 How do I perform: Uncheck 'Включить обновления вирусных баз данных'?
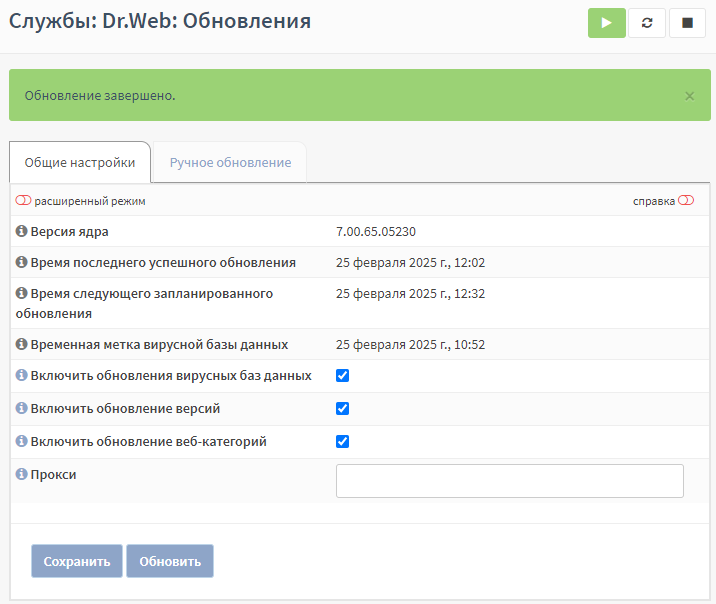click(x=342, y=376)
